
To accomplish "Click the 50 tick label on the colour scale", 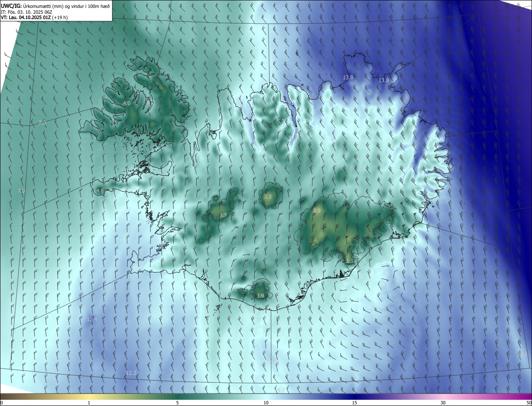I will point(529,403).
